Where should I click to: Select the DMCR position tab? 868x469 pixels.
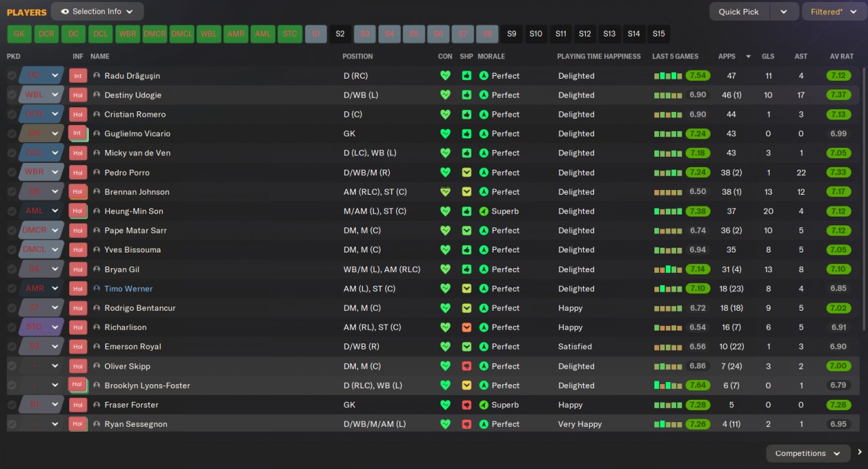pyautogui.click(x=155, y=34)
